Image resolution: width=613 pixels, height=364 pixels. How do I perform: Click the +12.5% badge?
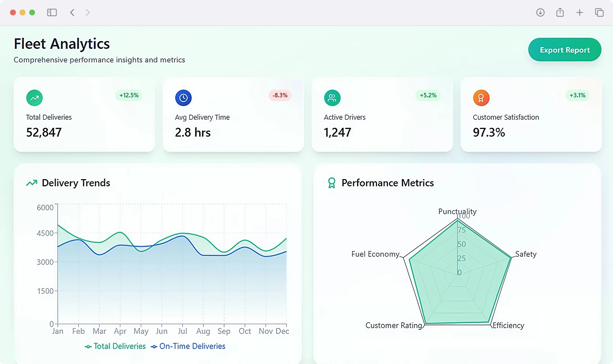[129, 95]
